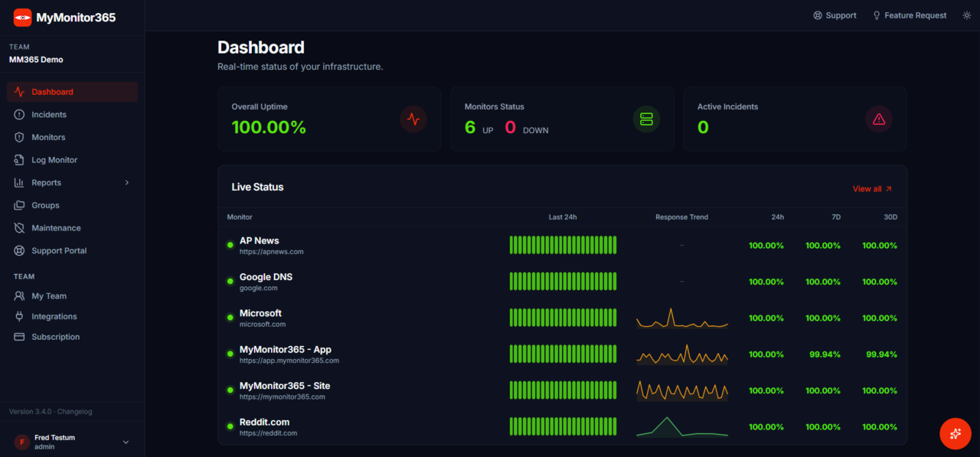This screenshot has width=980, height=457.
Task: Open the Monitors page
Action: [72, 137]
